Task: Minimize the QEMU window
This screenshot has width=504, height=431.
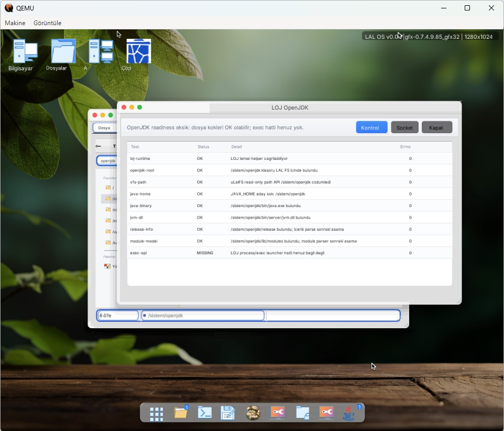Action: pyautogui.click(x=444, y=8)
